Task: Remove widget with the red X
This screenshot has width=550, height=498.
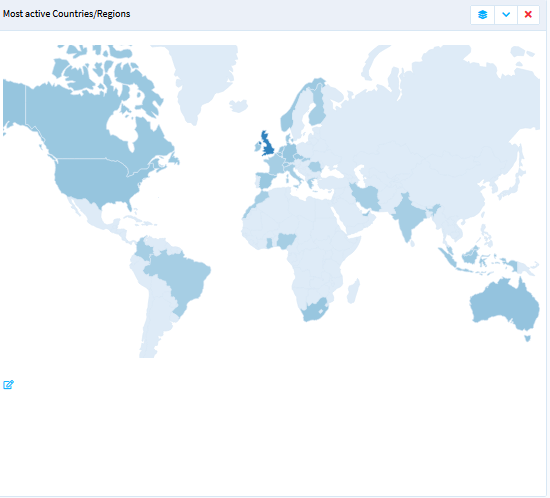Action: [x=528, y=15]
